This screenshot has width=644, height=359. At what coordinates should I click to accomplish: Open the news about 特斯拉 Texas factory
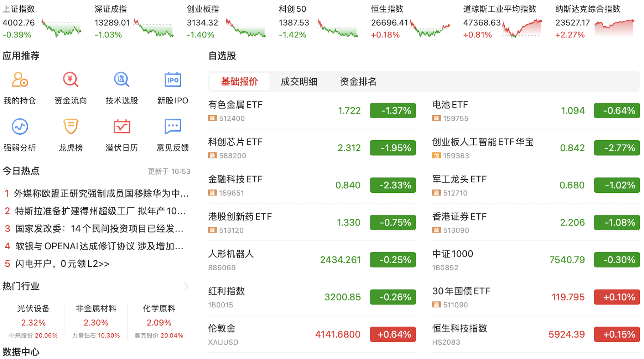tap(100, 211)
